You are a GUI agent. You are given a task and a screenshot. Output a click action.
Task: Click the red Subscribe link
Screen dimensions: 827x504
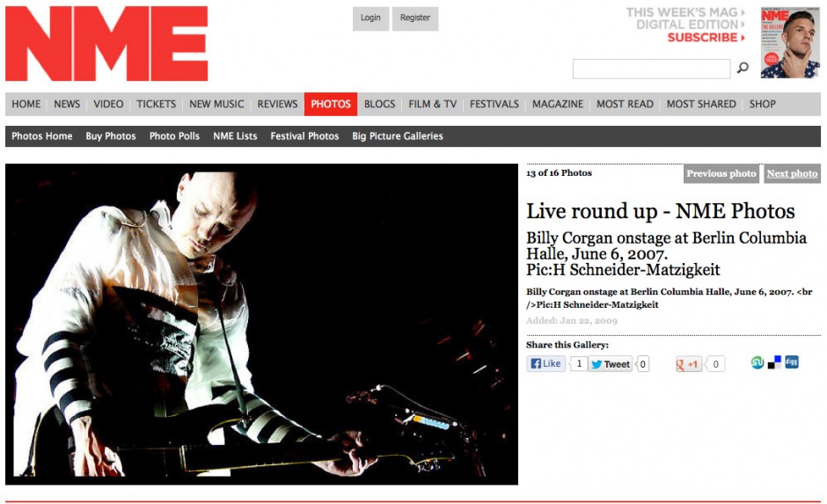[x=706, y=38]
